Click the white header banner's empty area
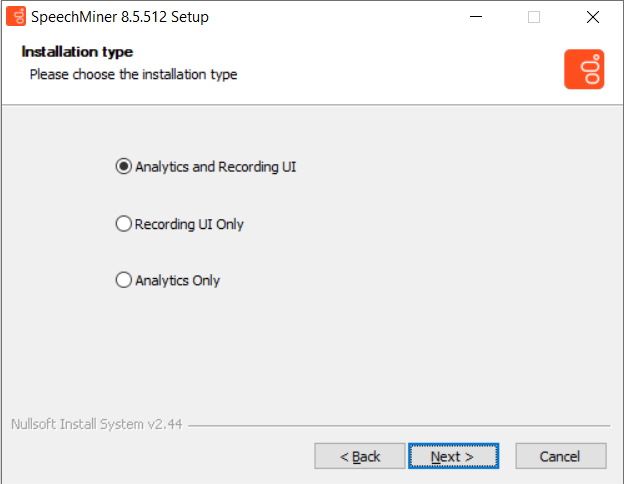The image size is (624, 484). pos(400,68)
